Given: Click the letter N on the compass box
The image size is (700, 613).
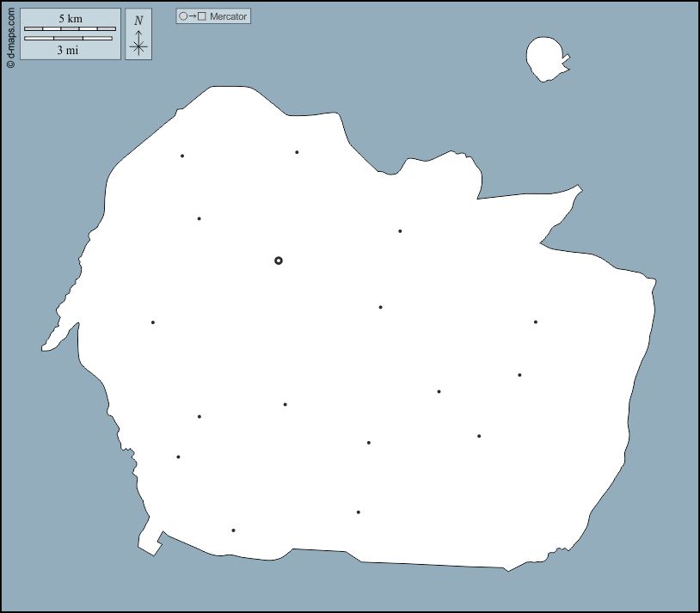Looking at the screenshot, I should pyautogui.click(x=138, y=21).
